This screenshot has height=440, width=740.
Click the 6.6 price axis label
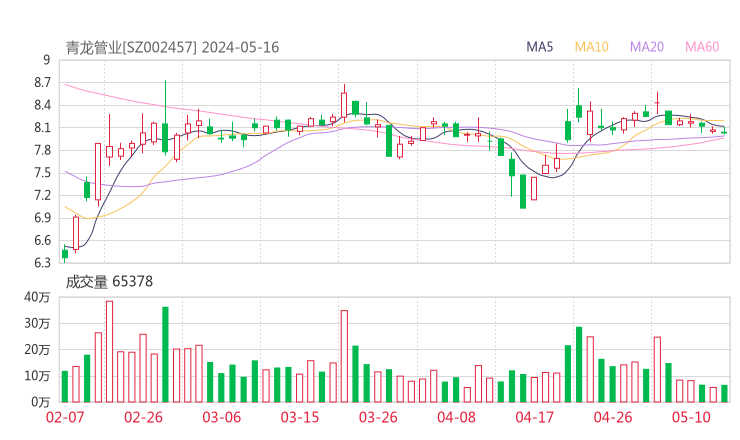tap(42, 241)
